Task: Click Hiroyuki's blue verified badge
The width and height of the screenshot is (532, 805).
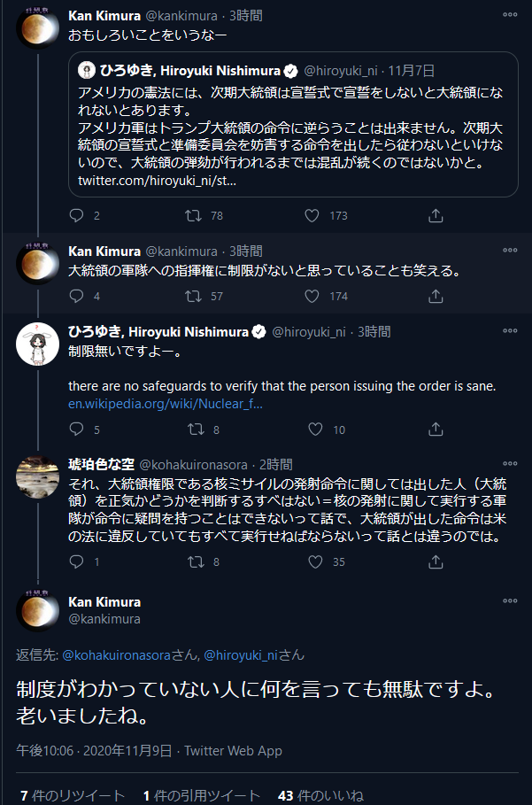Action: 257,330
